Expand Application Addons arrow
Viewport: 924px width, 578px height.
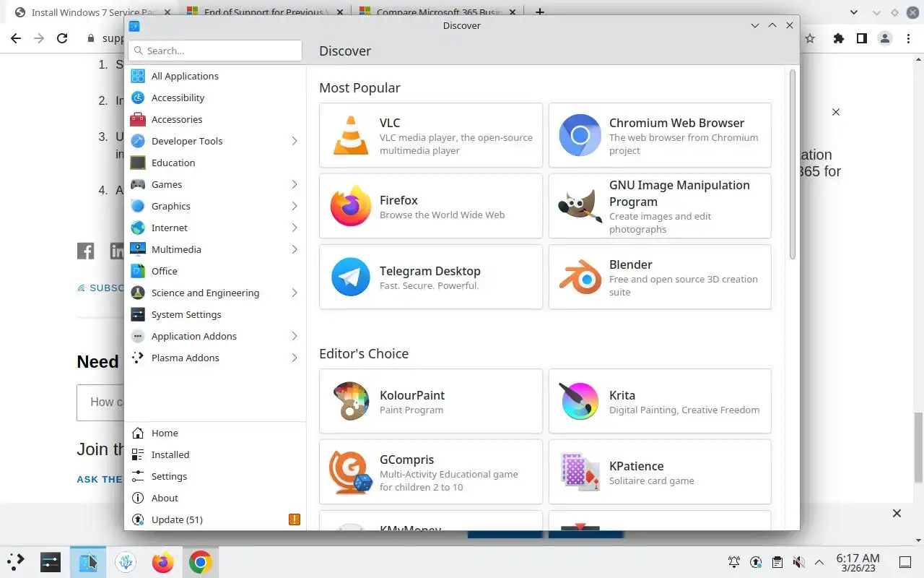tap(295, 336)
